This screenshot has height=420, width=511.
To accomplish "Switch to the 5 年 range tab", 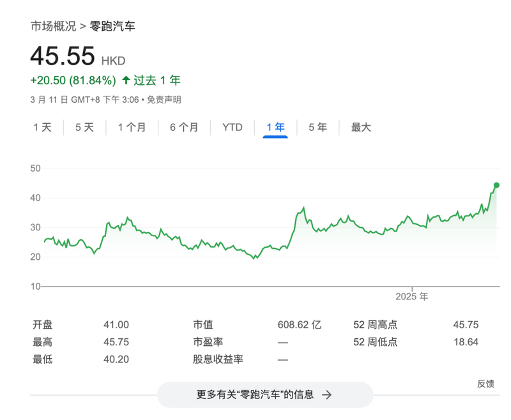I will point(317,127).
